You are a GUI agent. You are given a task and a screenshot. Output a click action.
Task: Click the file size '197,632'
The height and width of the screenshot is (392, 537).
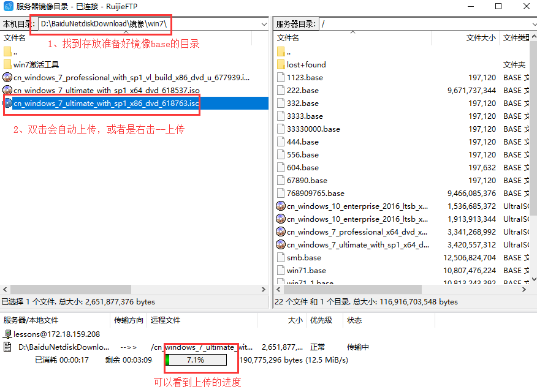click(x=482, y=168)
